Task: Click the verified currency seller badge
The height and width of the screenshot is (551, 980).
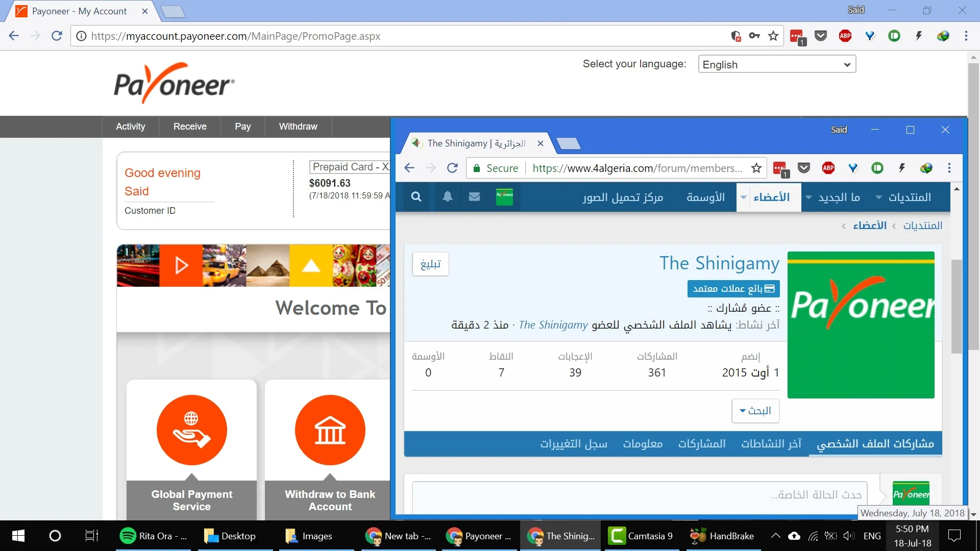Action: tap(733, 289)
